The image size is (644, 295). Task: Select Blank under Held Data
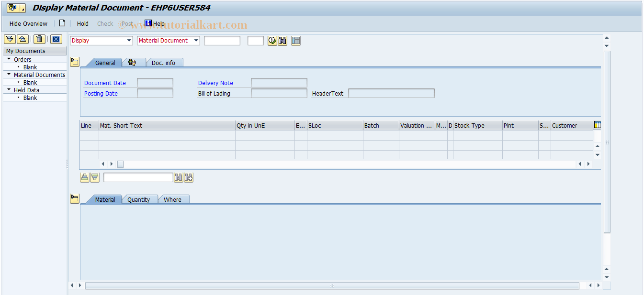(30, 98)
